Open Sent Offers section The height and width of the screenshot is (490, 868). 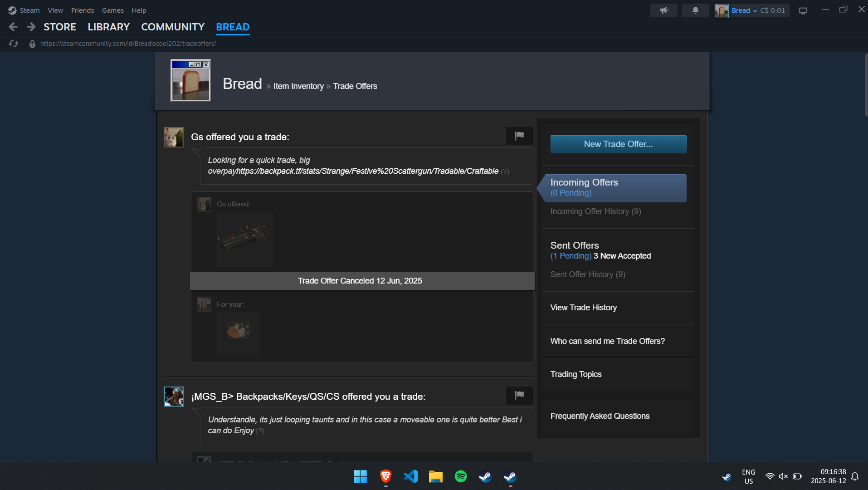pos(575,245)
